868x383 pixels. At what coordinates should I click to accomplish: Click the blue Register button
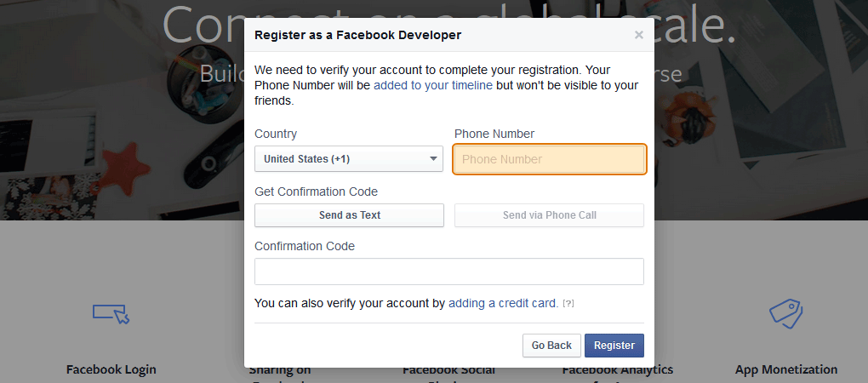(614, 346)
